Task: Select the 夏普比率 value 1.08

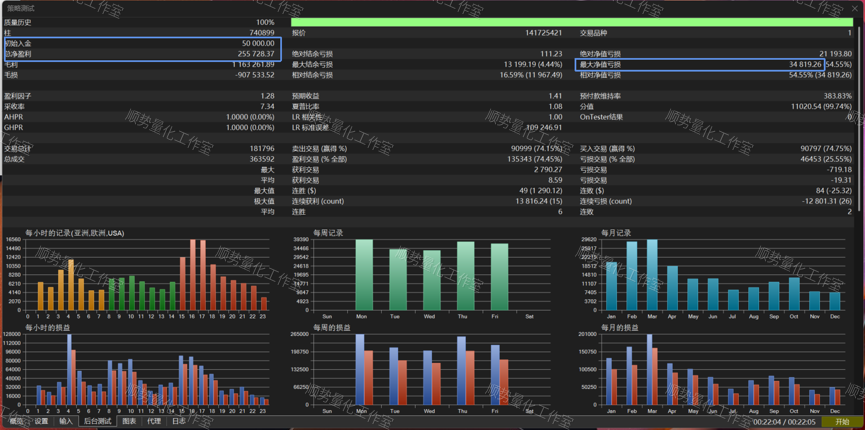Action: pos(556,106)
